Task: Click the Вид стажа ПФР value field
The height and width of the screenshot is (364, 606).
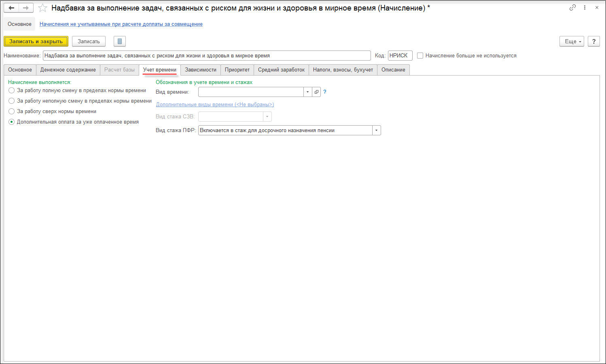Action: tap(285, 130)
